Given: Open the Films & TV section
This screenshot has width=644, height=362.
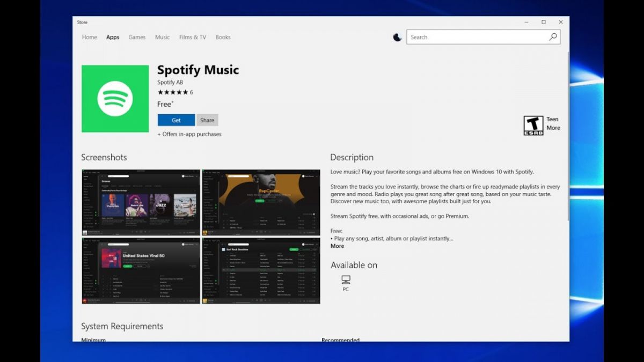Looking at the screenshot, I should [x=192, y=37].
